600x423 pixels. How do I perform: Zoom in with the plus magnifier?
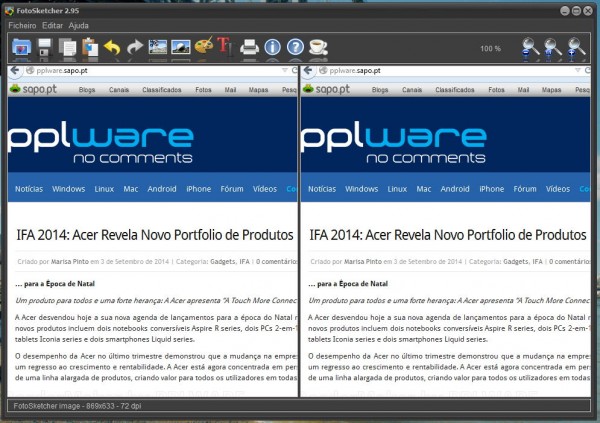576,48
